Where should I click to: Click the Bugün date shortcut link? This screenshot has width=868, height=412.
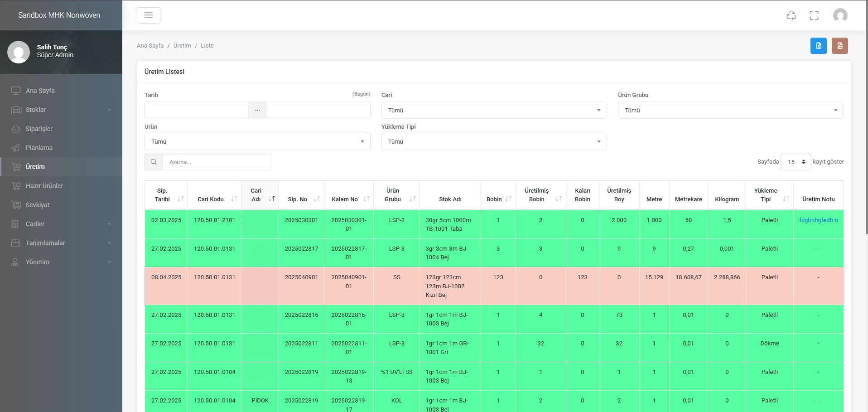pyautogui.click(x=361, y=94)
